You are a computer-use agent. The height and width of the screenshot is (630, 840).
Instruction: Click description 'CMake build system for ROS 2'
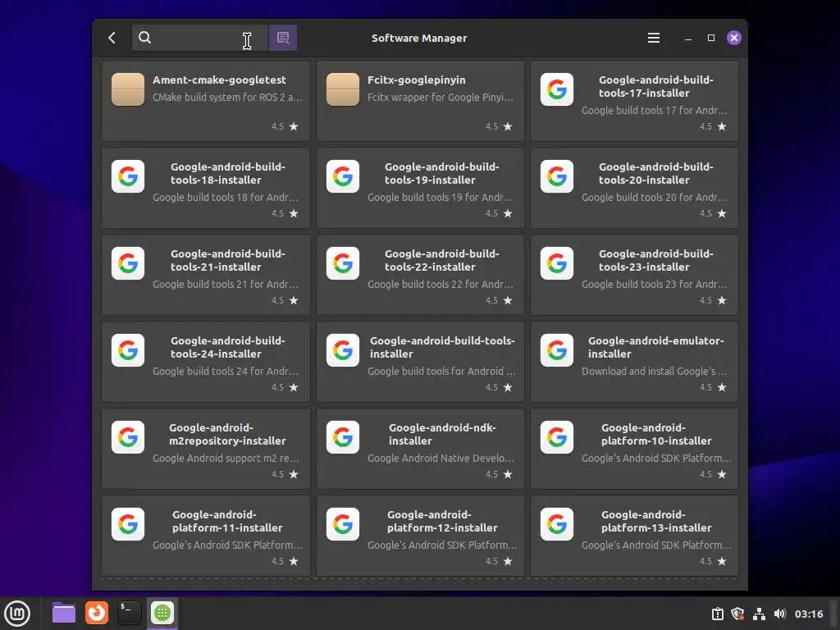pos(227,98)
